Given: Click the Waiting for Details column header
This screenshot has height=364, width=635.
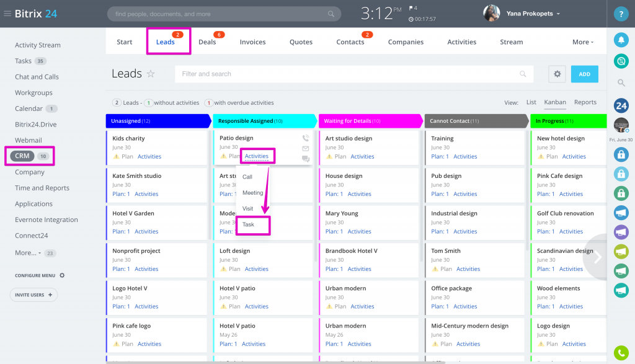Looking at the screenshot, I should 371,121.
